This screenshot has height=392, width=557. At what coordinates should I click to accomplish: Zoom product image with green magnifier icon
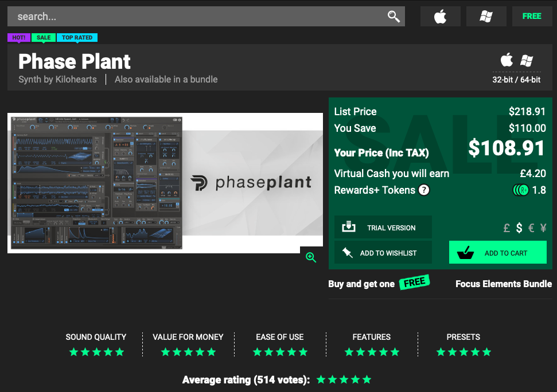point(311,257)
